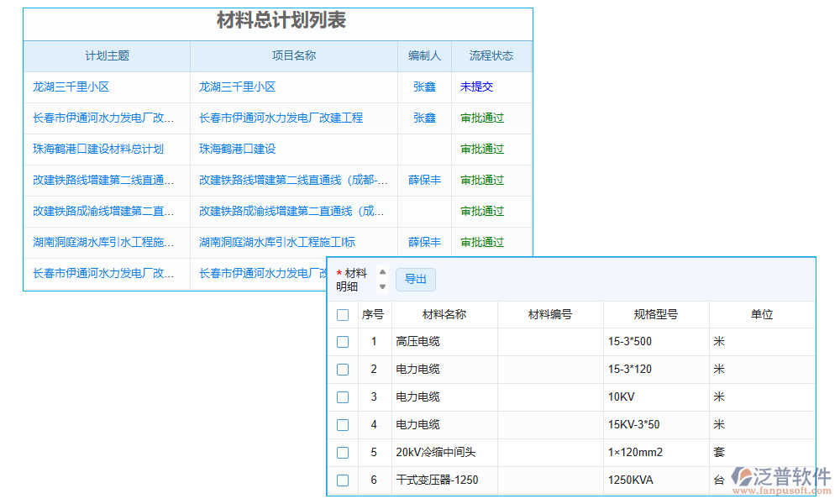Viewport: 840px width, 504px height.
Task: Click compiler name 薛保丰
Action: point(424,180)
